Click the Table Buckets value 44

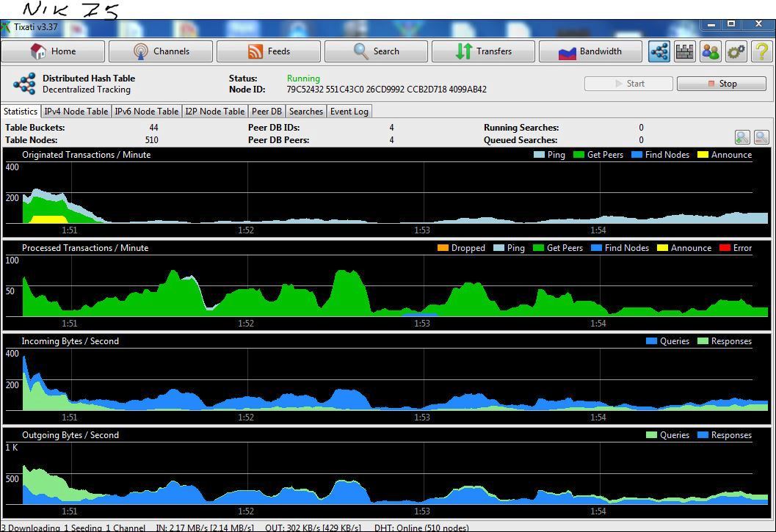tap(153, 128)
